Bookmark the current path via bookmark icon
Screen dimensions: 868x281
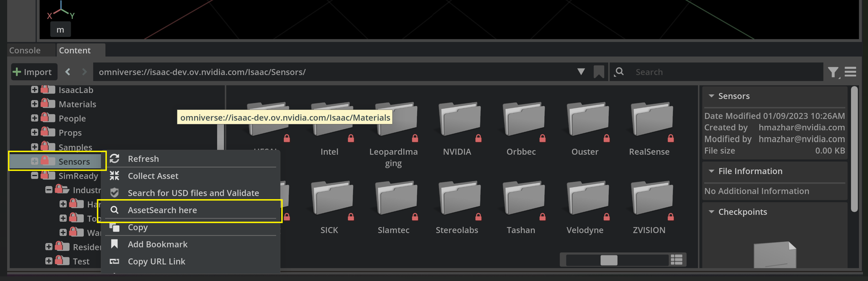click(x=599, y=72)
